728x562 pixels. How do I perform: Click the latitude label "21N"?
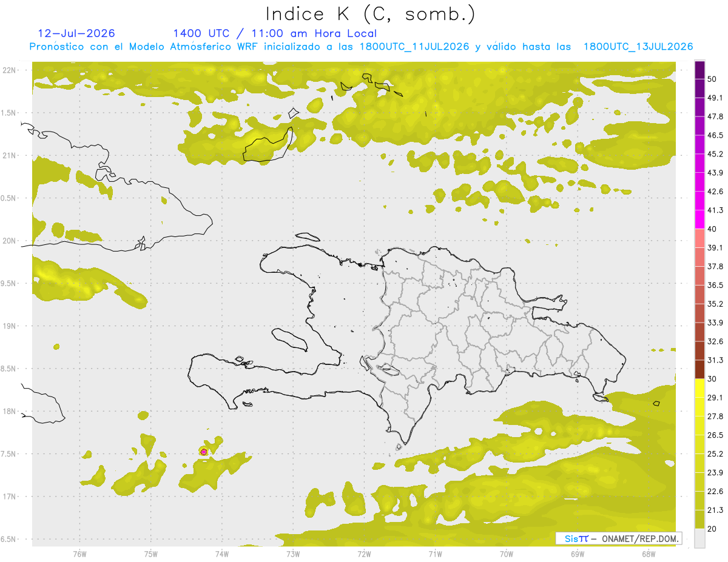10,155
